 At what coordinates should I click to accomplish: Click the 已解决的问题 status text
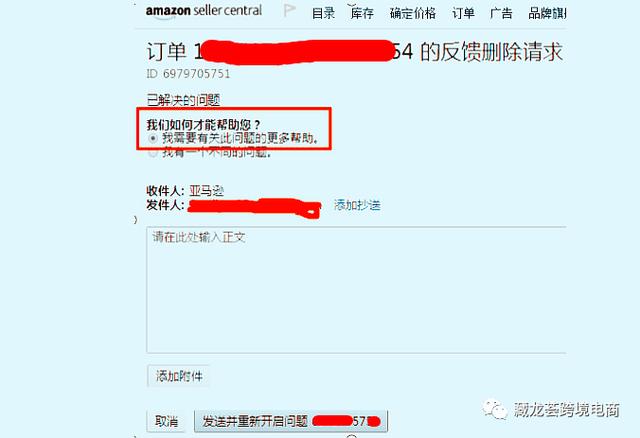183,100
